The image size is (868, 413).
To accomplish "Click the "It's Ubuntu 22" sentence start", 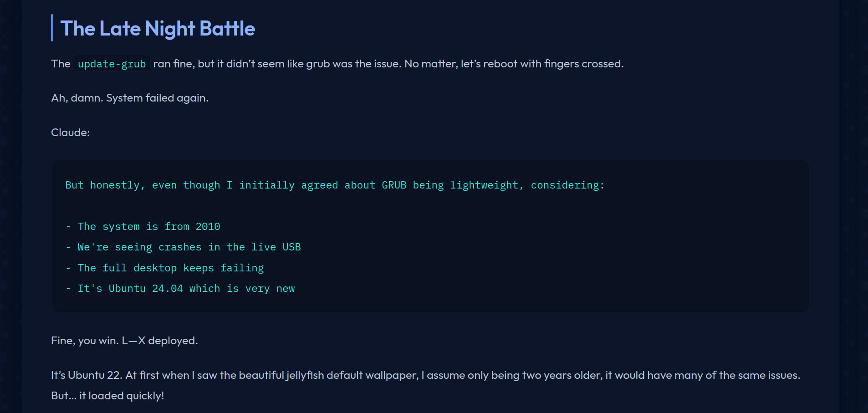I will [x=87, y=375].
